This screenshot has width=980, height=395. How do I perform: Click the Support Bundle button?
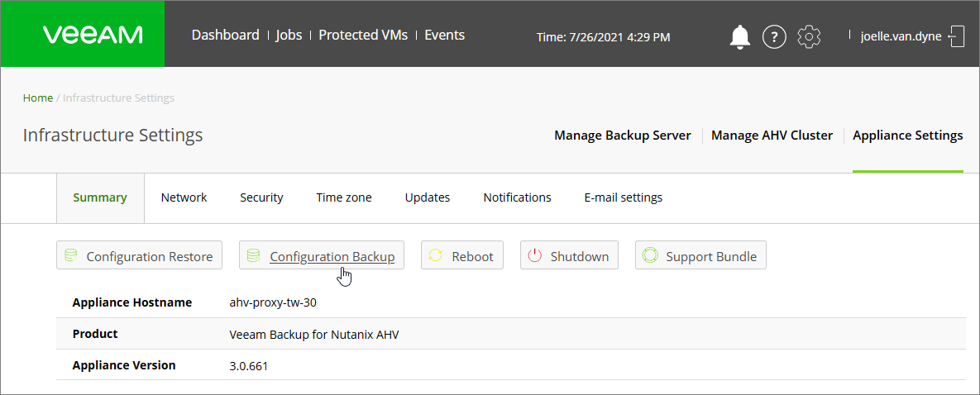[x=700, y=256]
